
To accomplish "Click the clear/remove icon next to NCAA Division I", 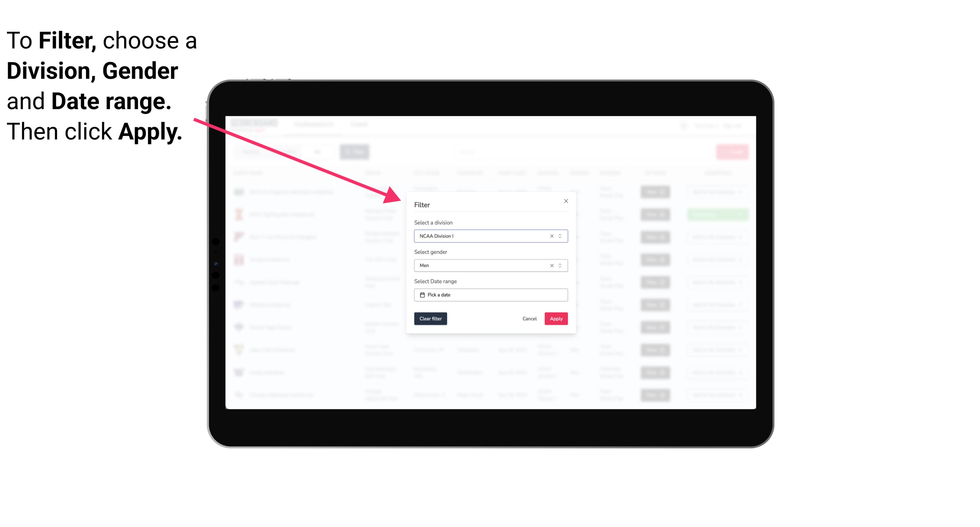I will (x=551, y=236).
